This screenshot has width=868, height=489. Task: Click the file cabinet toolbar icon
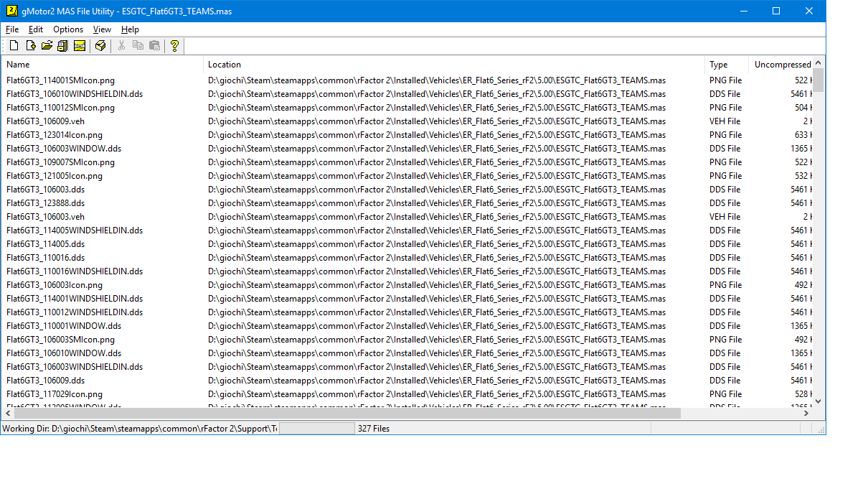point(63,46)
